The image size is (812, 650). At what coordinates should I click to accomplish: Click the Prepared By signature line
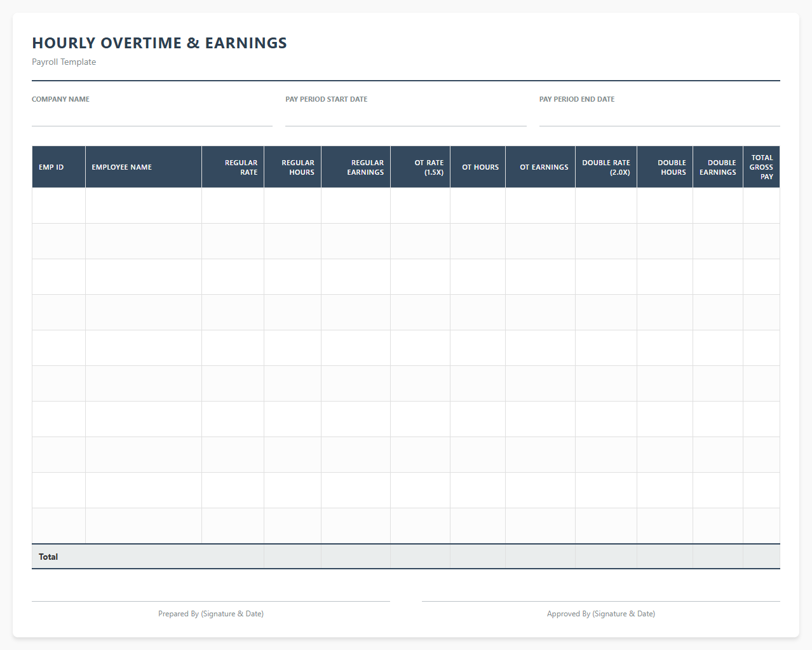click(x=211, y=601)
